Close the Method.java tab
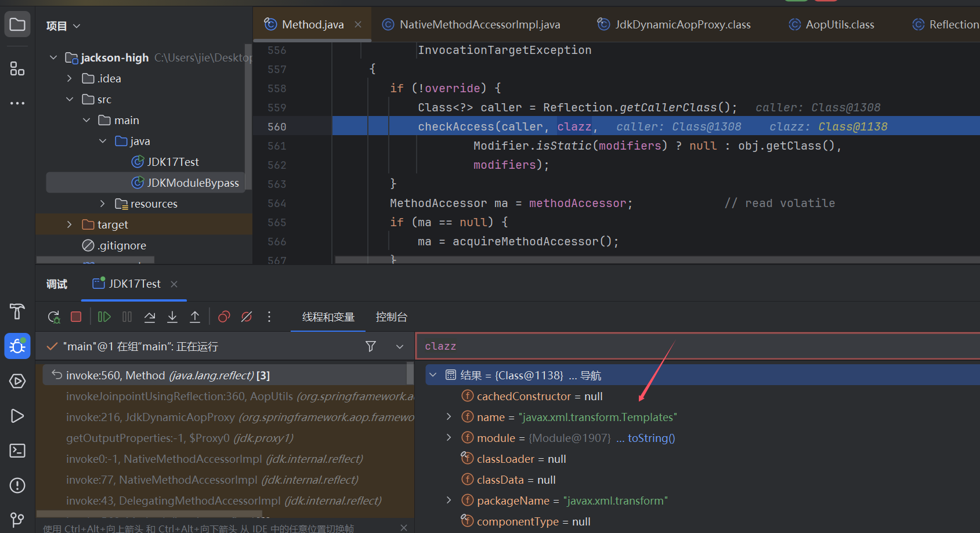 coord(358,24)
